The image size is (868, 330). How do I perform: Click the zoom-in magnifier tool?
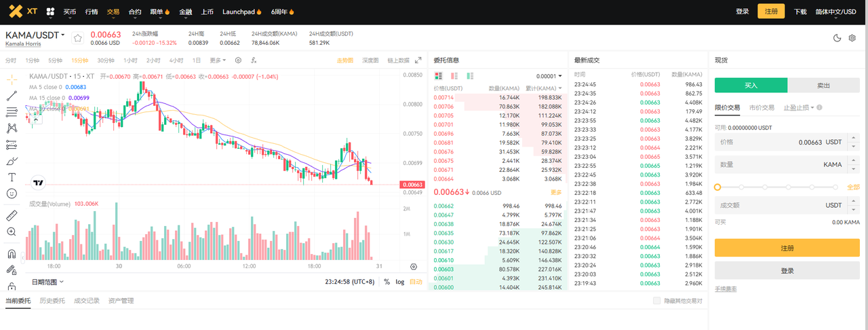[12, 232]
